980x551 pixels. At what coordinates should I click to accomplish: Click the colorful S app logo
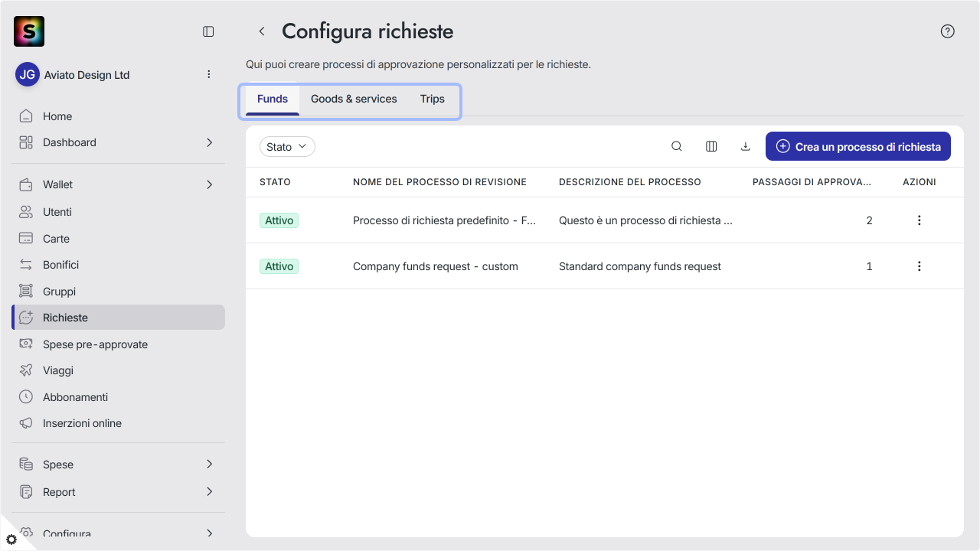click(29, 31)
